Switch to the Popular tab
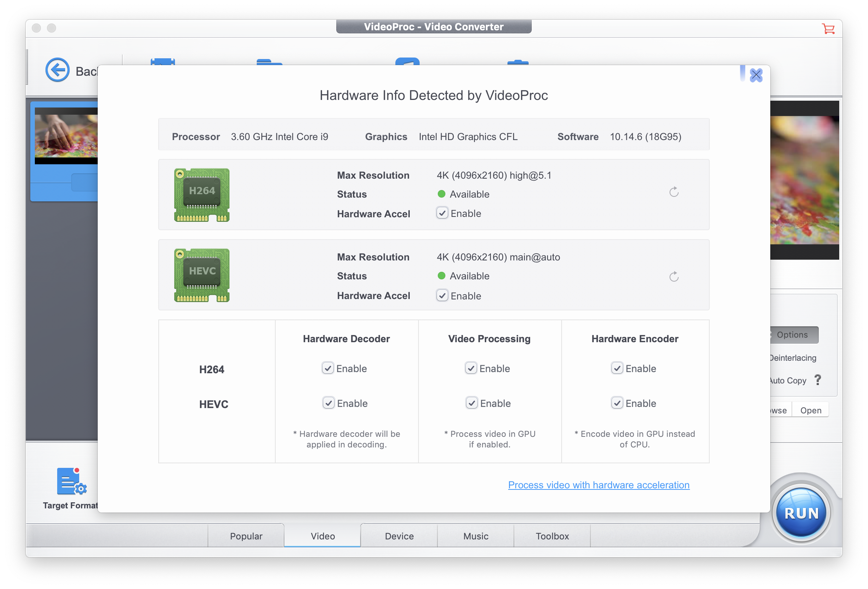This screenshot has height=589, width=868. tap(246, 536)
